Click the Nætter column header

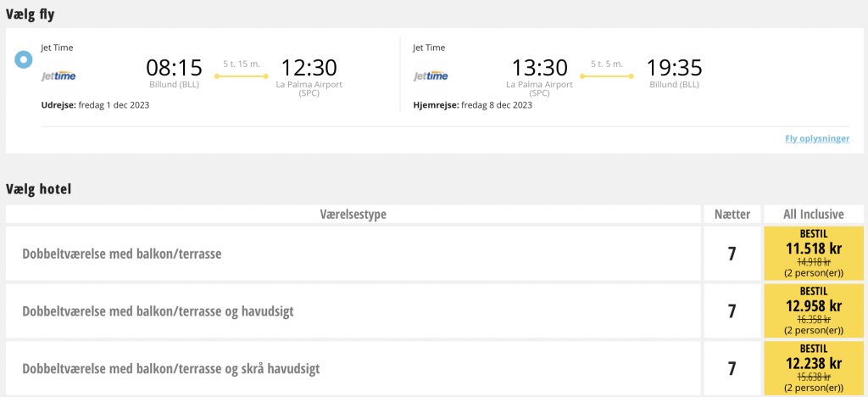coord(732,215)
